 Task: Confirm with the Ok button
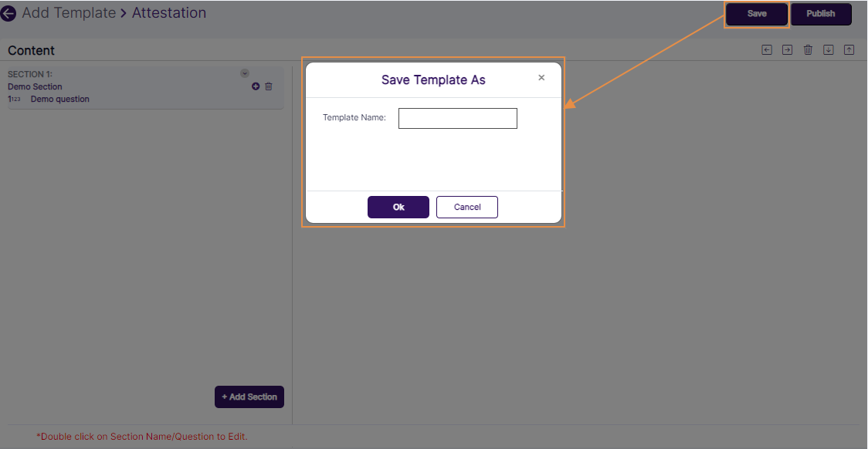398,207
